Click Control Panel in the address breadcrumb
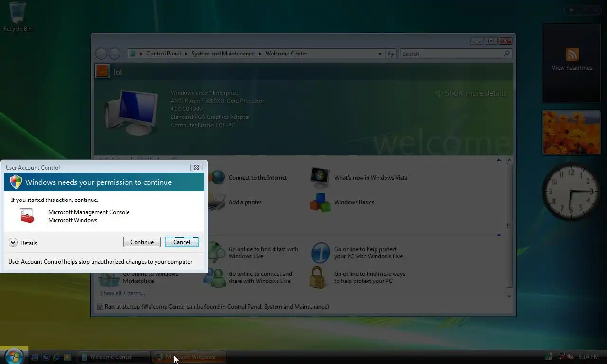Viewport: 607px width, 364px height. click(164, 54)
